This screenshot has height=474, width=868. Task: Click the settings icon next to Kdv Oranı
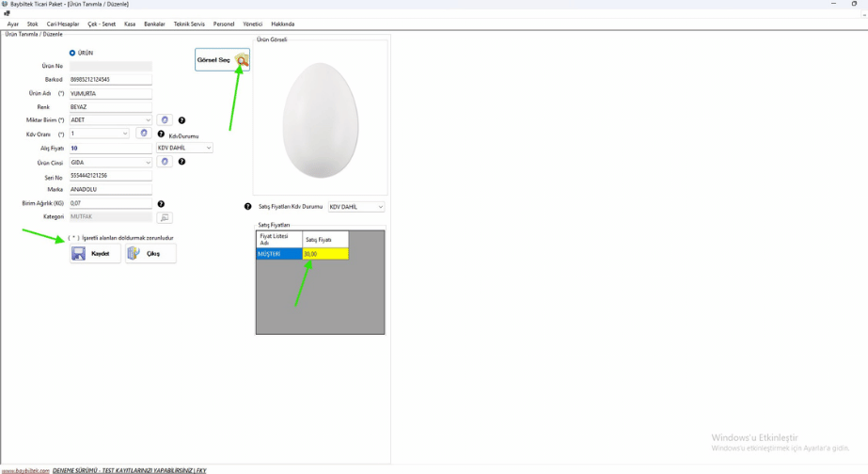tap(144, 134)
